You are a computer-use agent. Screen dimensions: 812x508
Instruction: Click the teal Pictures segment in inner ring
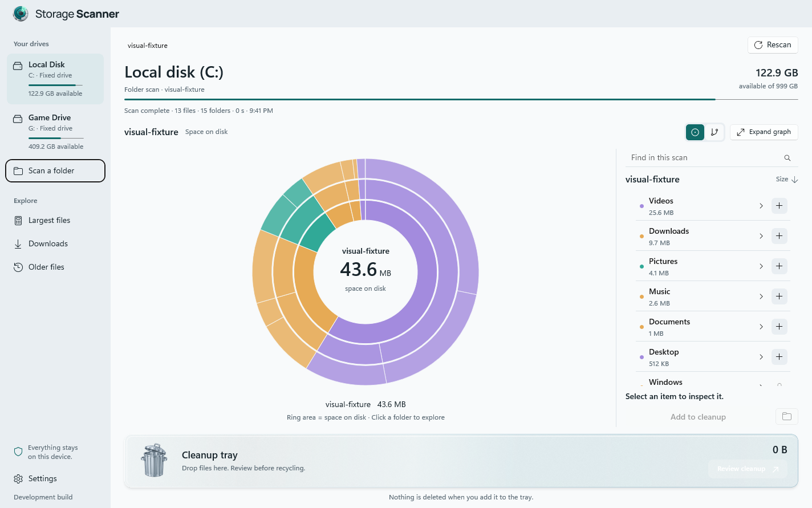click(x=318, y=232)
